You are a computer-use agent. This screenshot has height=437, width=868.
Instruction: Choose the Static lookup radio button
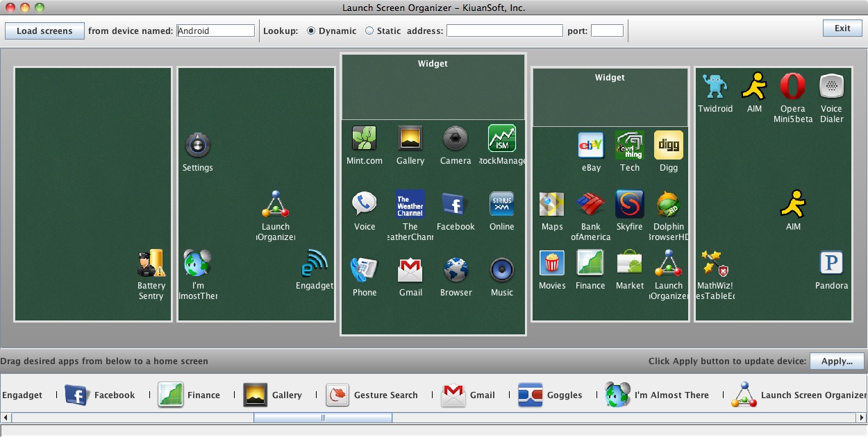click(x=369, y=31)
